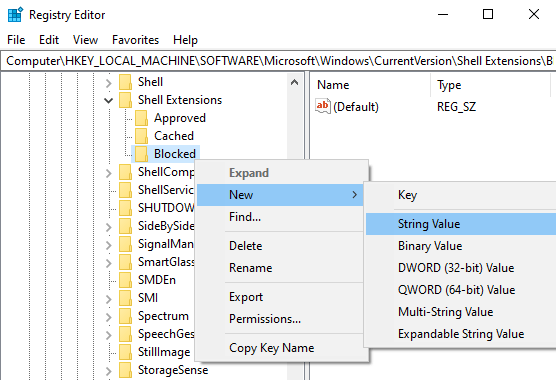The image size is (556, 380).
Task: Expand the SMI tree node
Action: (x=109, y=299)
